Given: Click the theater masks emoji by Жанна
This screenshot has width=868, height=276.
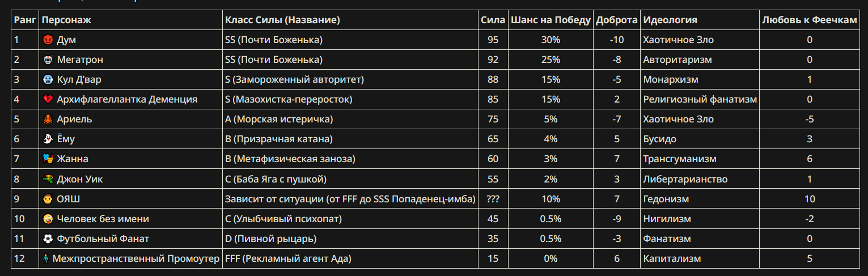Looking at the screenshot, I should [x=48, y=159].
